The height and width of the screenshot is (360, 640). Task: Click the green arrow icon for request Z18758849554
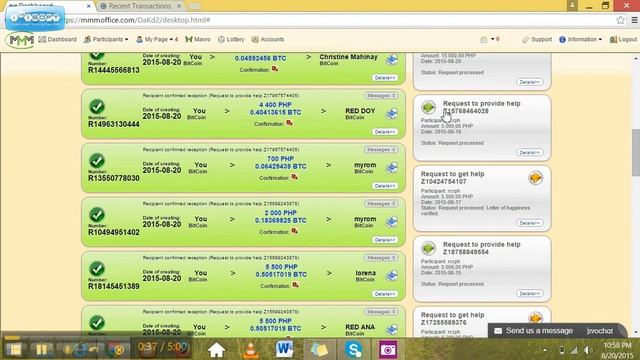[x=428, y=248]
